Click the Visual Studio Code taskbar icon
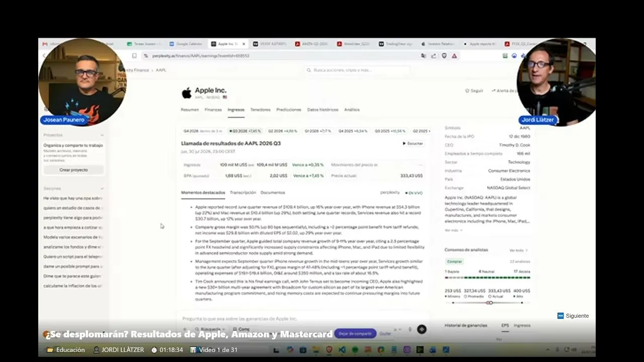Screen dimensions: 644x362 (x=342, y=350)
